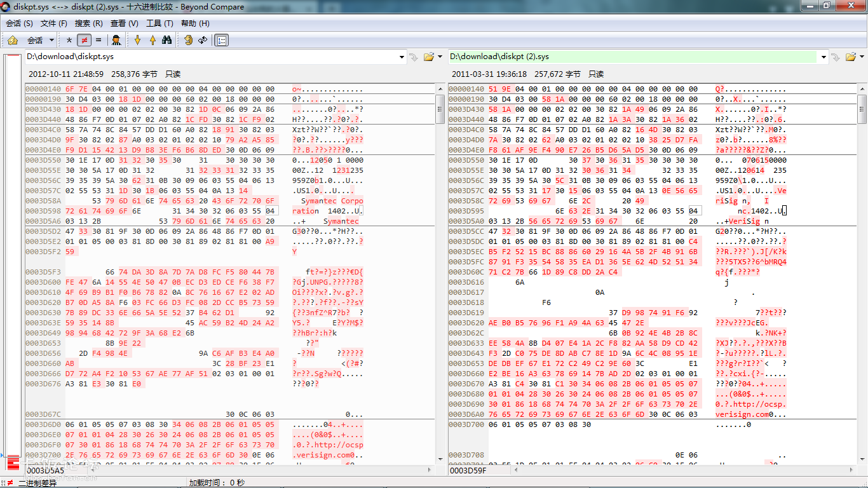Open the 帮助 (H) menu
868x488 pixels.
coord(195,24)
